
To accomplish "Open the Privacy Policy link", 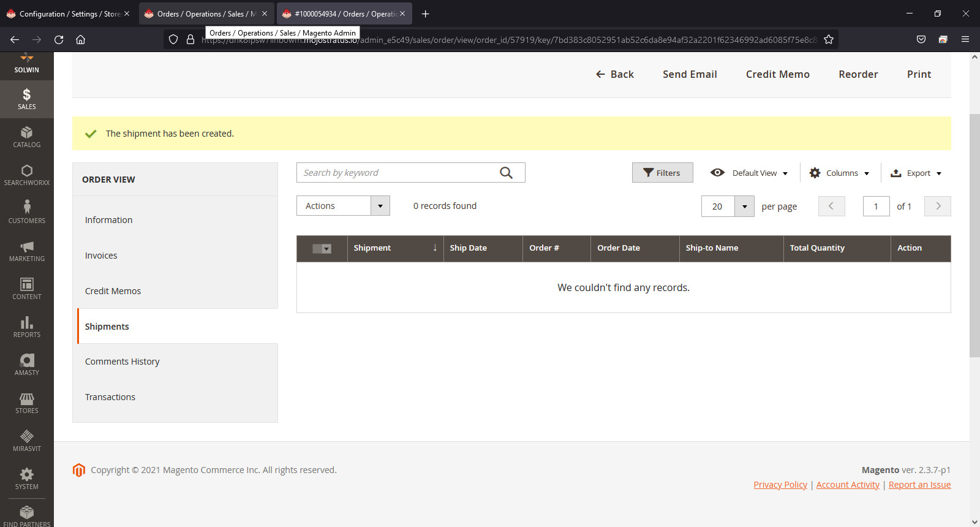I will (780, 485).
